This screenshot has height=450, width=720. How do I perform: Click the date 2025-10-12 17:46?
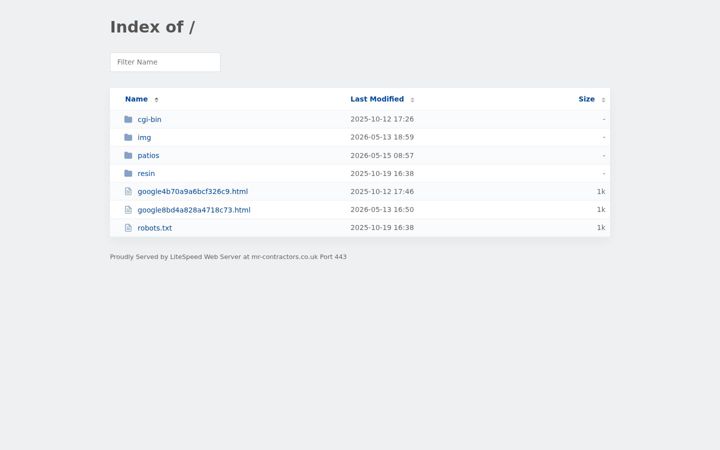pos(382,191)
